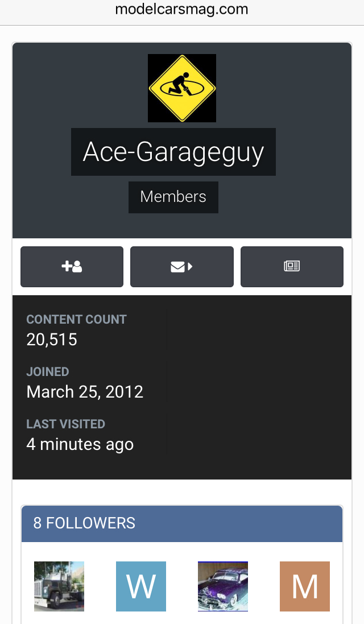
Task: Click the 20,515 content count value
Action: [x=52, y=340]
